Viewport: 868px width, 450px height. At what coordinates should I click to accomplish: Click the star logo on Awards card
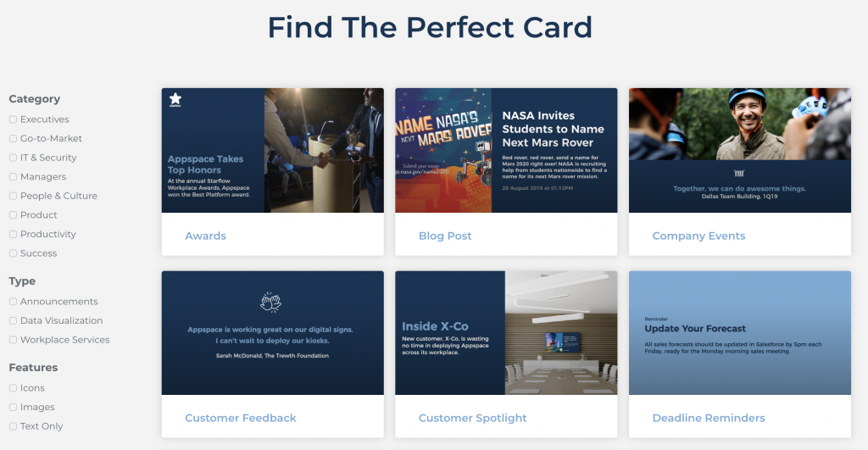coord(175,100)
